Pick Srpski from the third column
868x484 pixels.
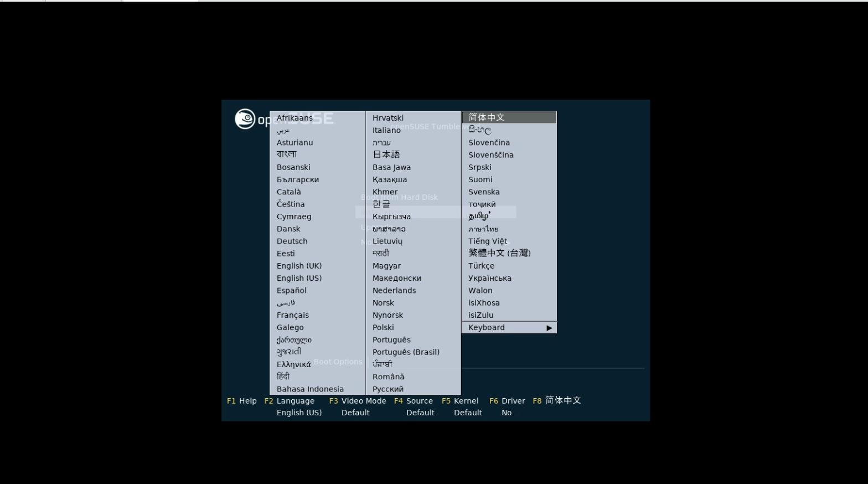pos(480,167)
